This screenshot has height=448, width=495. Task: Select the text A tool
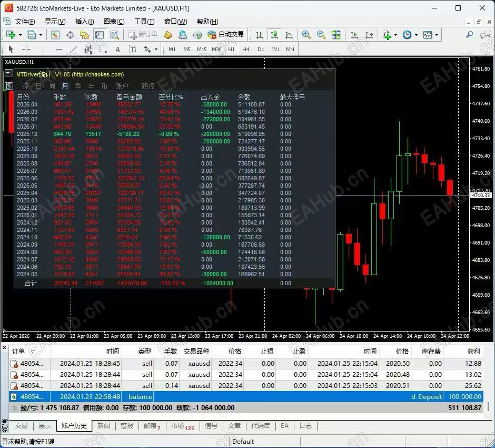[x=118, y=49]
